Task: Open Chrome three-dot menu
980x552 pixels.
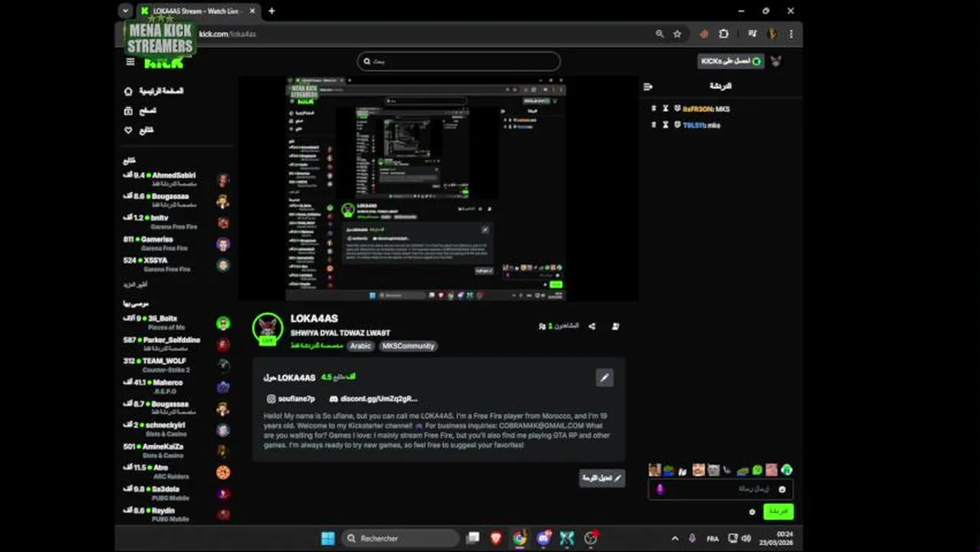Action: pyautogui.click(x=791, y=34)
